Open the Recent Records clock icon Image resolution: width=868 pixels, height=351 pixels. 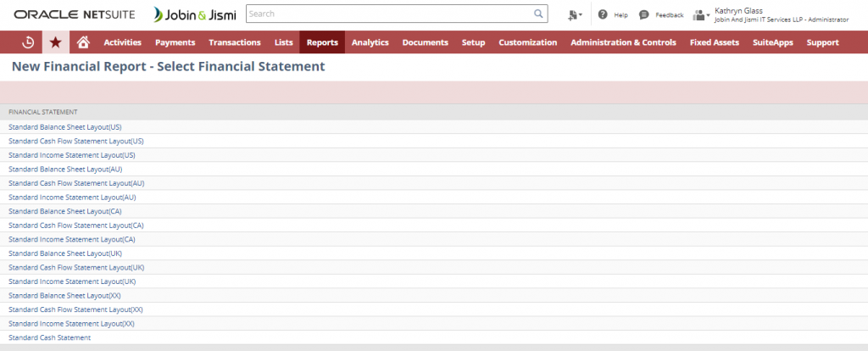pyautogui.click(x=28, y=42)
